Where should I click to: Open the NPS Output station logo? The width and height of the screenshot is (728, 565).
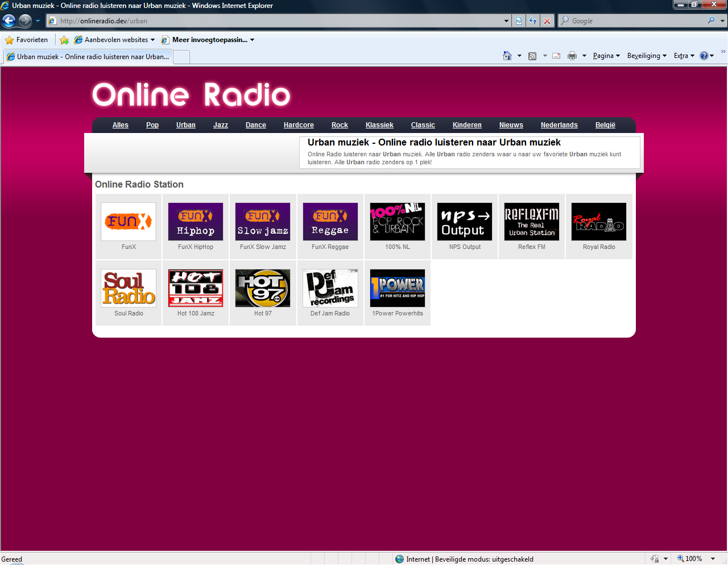point(465,222)
